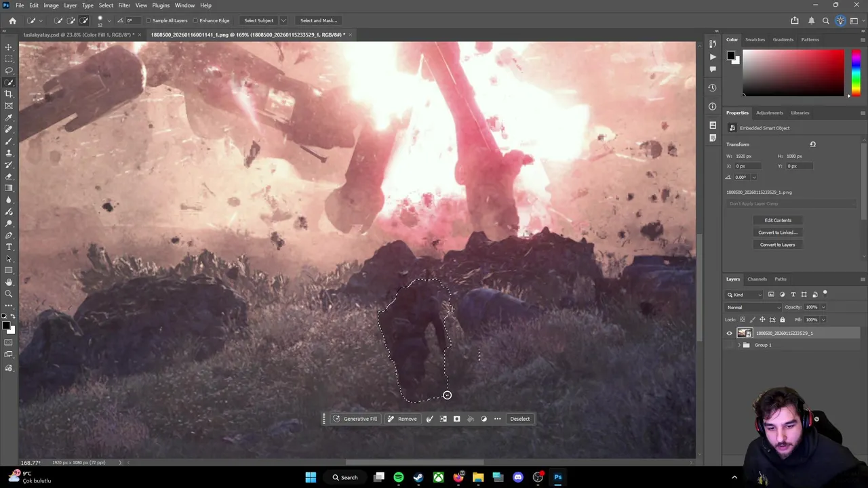Click the Remove button in contextual bar

[x=402, y=419]
